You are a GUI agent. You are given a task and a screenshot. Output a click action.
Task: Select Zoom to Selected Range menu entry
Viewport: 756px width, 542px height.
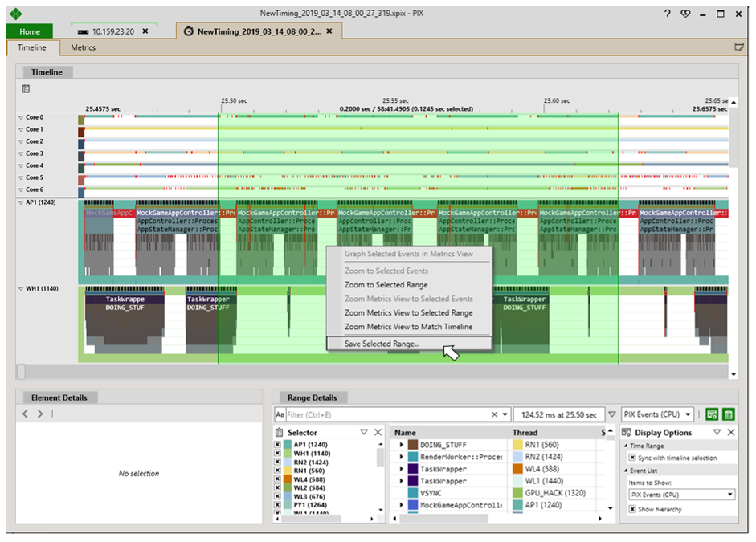tap(386, 285)
